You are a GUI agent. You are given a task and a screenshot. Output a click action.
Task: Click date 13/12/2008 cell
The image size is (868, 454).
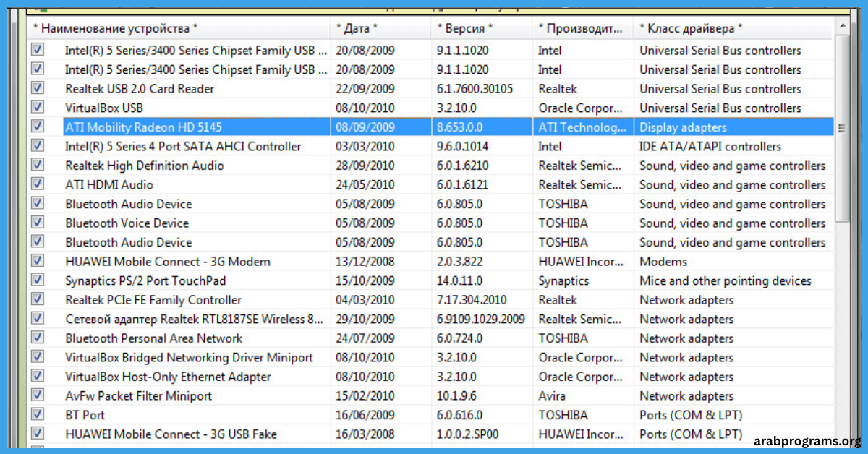(x=365, y=262)
